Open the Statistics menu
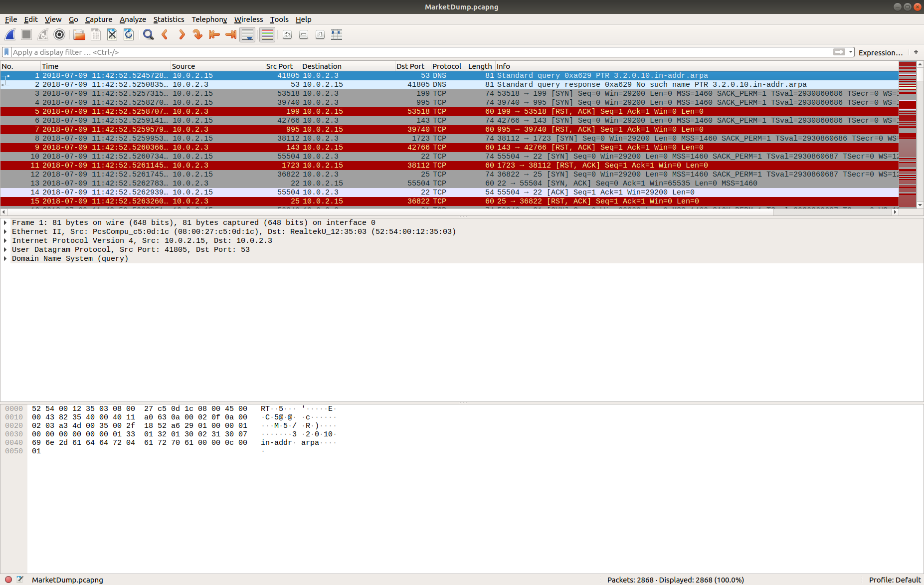The image size is (924, 585). pos(169,19)
